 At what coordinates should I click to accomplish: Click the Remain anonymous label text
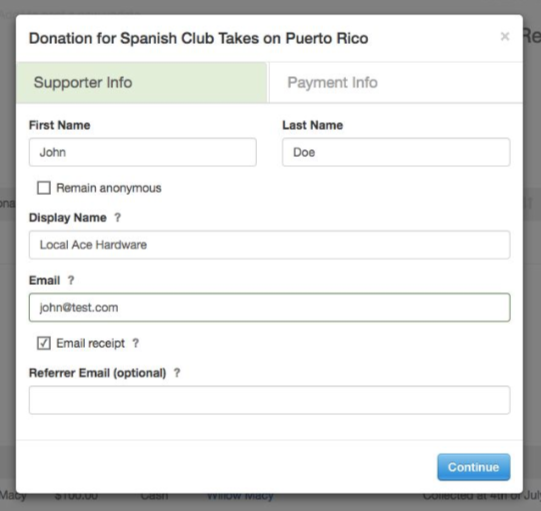click(x=109, y=188)
